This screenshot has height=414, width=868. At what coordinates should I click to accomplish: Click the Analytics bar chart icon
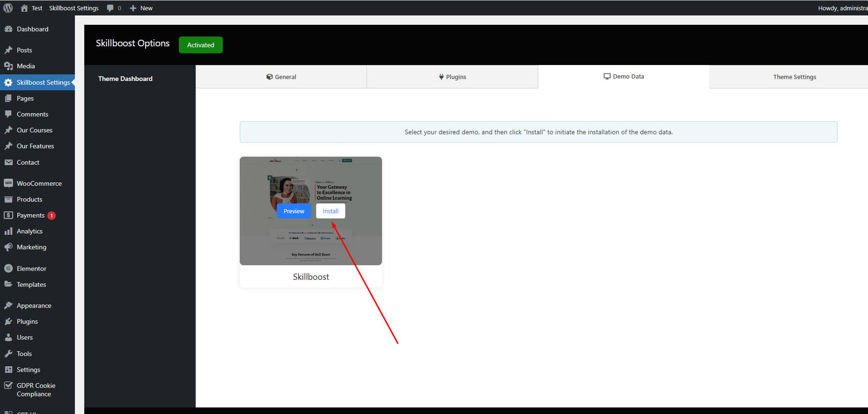(x=8, y=231)
